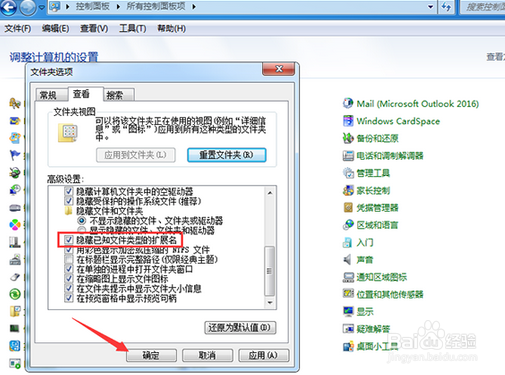
Task: Toggle 隐藏受保护的操作系统文件 checkbox
Action: [x=68, y=201]
